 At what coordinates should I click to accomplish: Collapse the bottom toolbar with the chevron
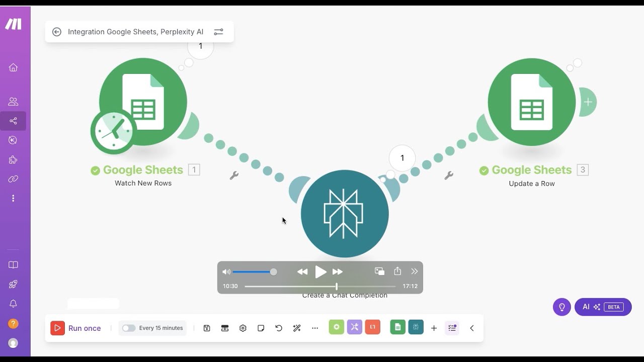(x=472, y=328)
